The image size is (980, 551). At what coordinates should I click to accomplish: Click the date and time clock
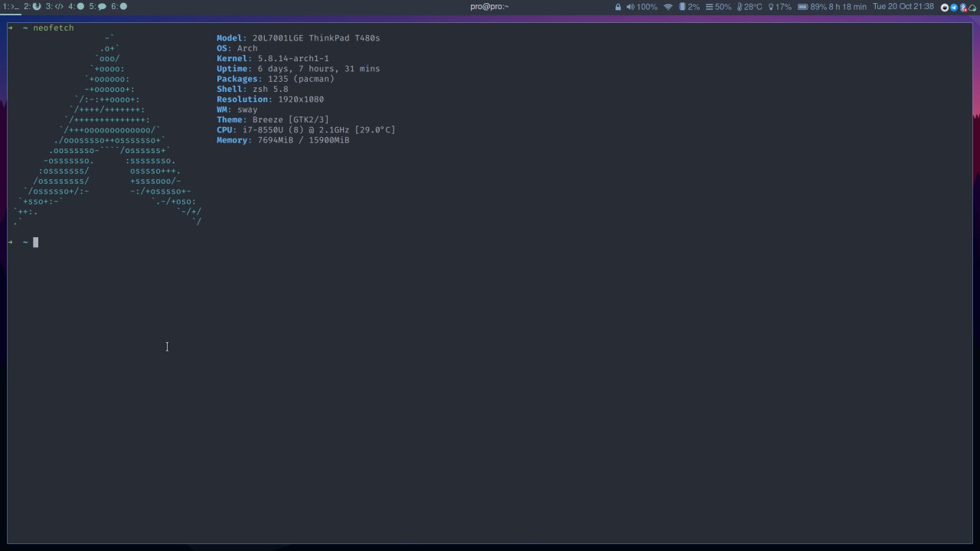click(903, 7)
